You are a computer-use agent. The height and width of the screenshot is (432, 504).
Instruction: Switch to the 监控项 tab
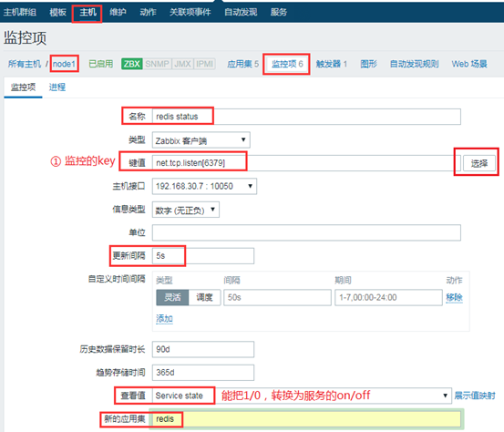(23, 87)
